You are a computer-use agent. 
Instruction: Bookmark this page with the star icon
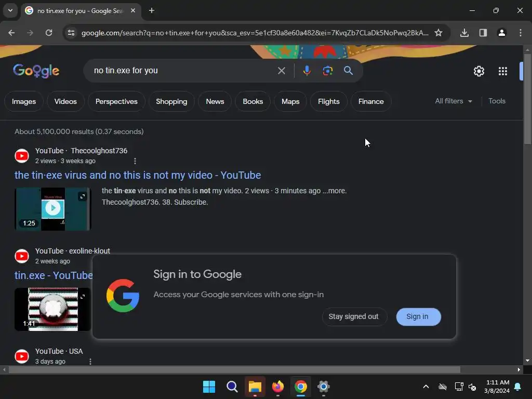(438, 33)
